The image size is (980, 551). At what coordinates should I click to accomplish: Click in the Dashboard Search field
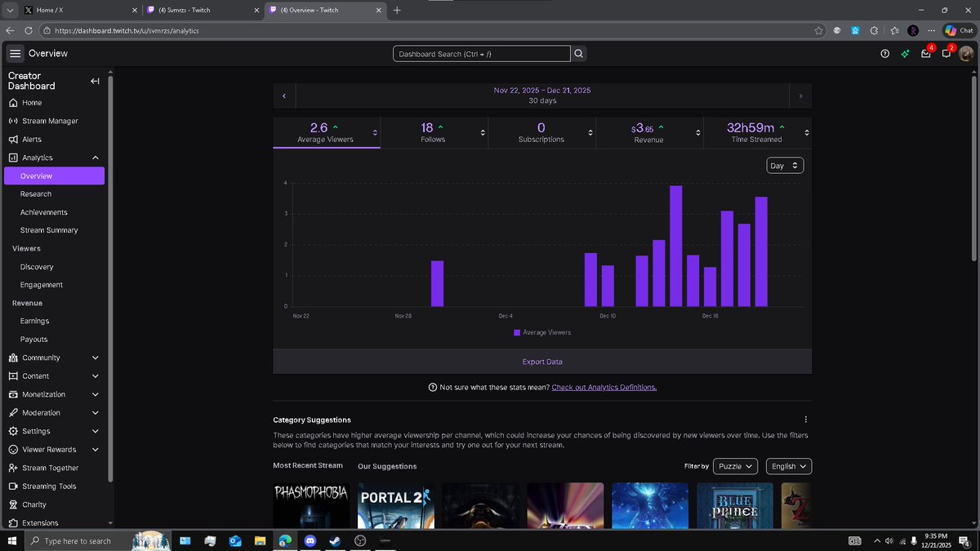pos(481,54)
